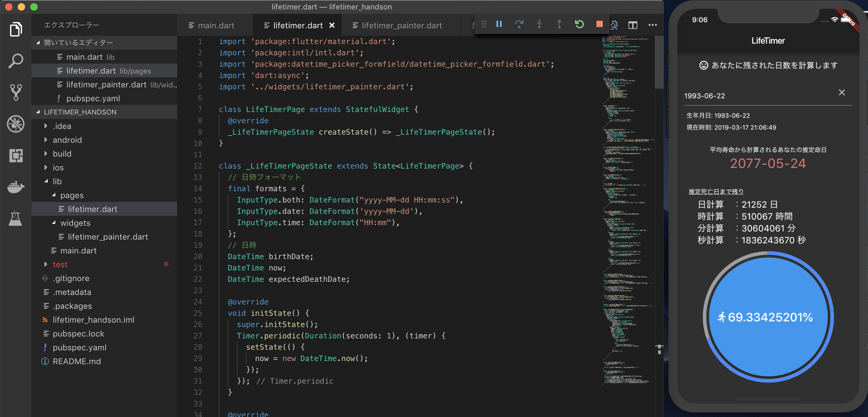Screen dimensions: 868x417
Task: Open main.dart under the lib folder
Action: (104, 250)
